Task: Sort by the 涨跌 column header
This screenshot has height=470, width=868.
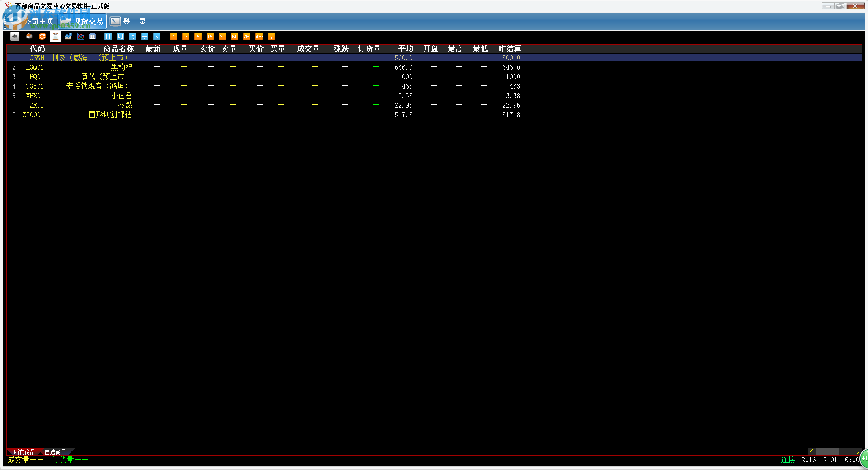Action: (x=341, y=49)
